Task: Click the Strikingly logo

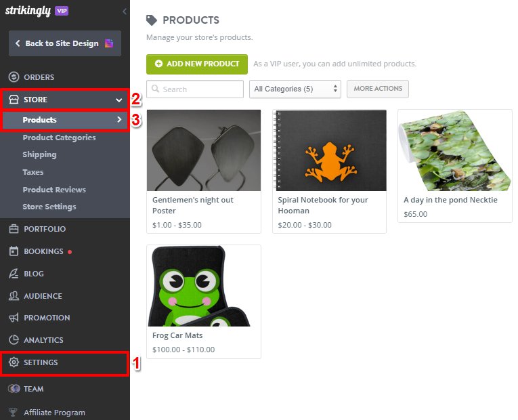Action: point(28,11)
